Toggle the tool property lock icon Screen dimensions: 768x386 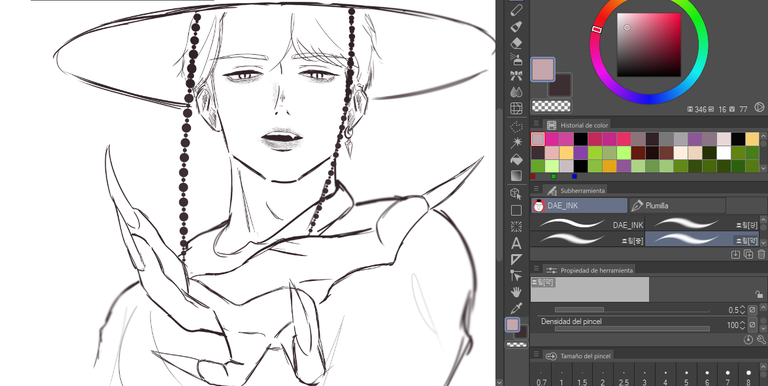(759, 294)
